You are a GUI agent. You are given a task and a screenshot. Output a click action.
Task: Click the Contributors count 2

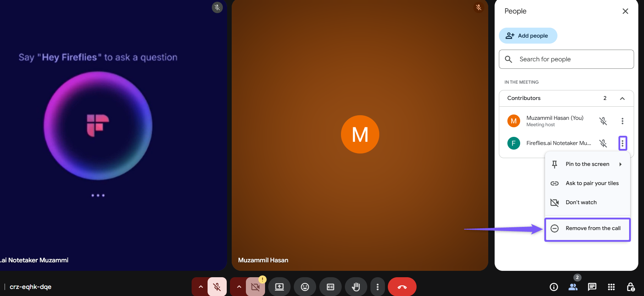coord(605,98)
